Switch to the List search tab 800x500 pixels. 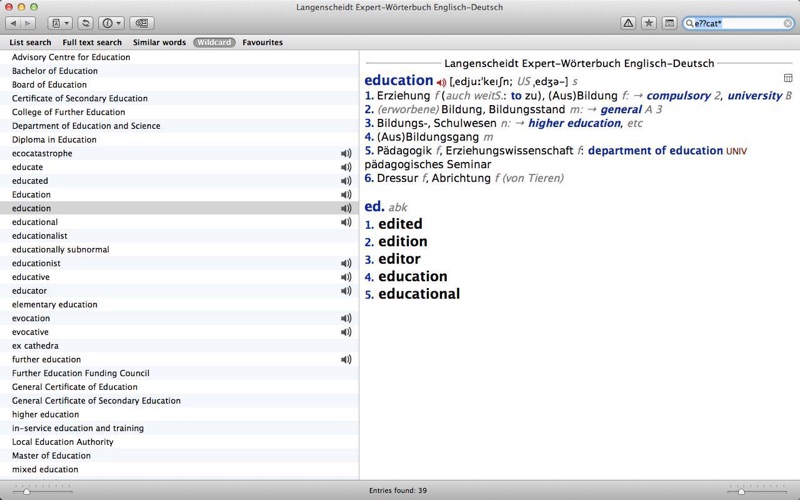pyautogui.click(x=30, y=42)
